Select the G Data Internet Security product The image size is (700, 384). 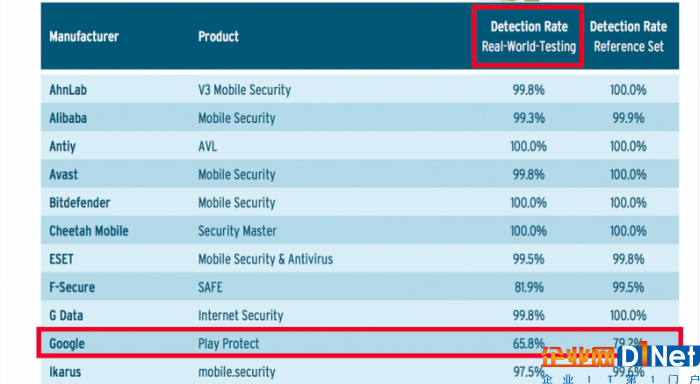(241, 316)
